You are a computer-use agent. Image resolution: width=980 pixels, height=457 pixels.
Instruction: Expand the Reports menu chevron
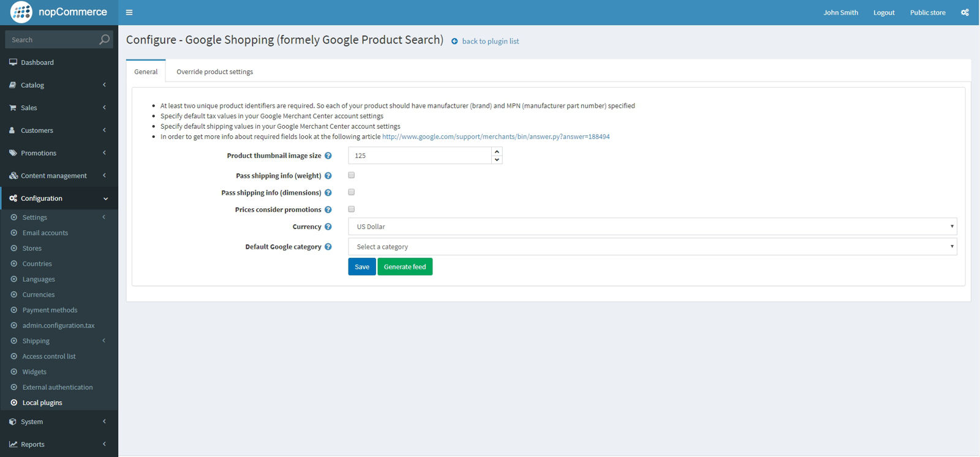[105, 444]
